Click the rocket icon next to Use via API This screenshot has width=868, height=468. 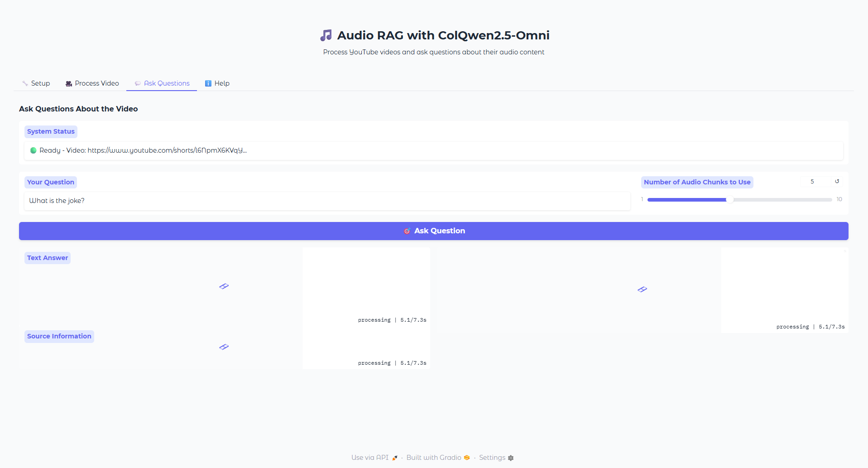pyautogui.click(x=394, y=458)
